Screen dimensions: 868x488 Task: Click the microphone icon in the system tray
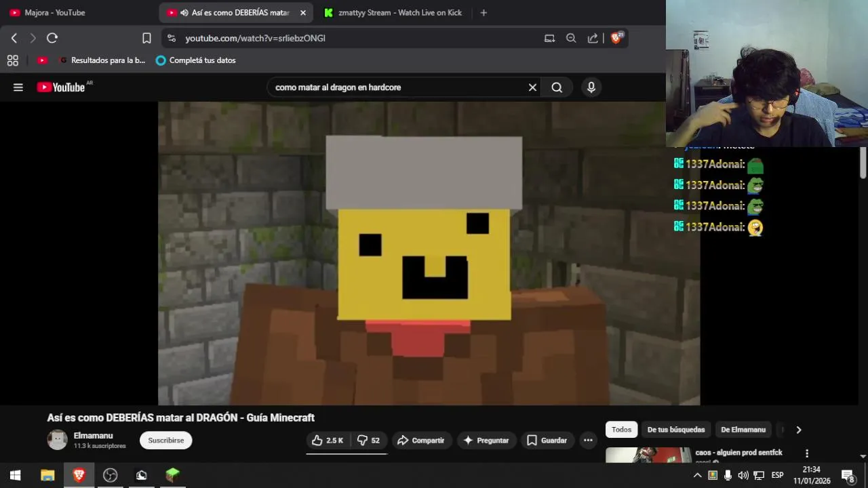click(x=728, y=475)
